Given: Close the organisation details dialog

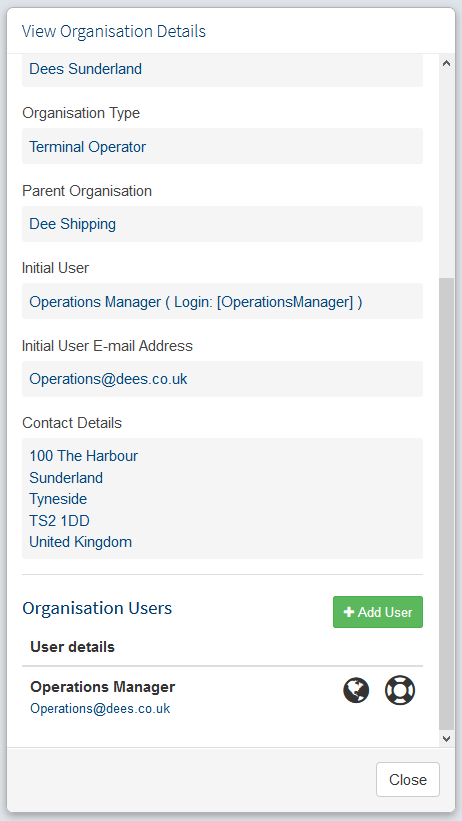Looking at the screenshot, I should 408,780.
